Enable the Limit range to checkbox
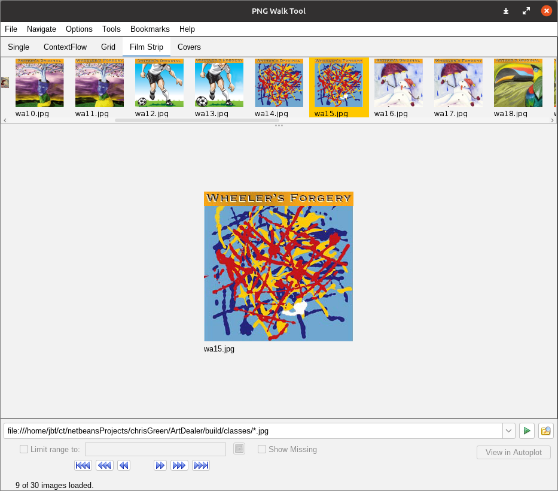The image size is (558, 491). click(23, 449)
